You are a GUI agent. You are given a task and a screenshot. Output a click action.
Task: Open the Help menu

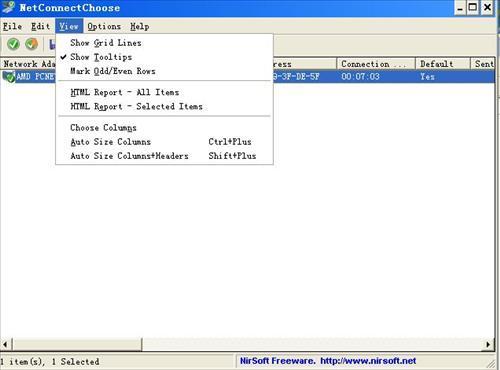click(139, 26)
